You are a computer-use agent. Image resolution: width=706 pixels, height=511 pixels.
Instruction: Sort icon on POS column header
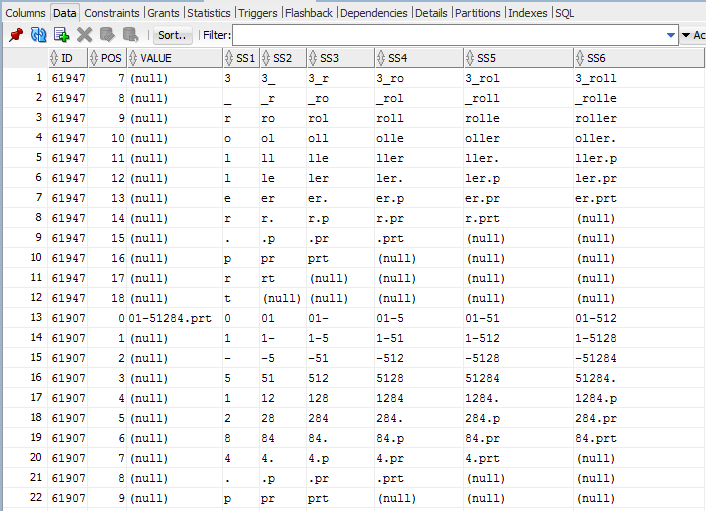pyautogui.click(x=94, y=58)
